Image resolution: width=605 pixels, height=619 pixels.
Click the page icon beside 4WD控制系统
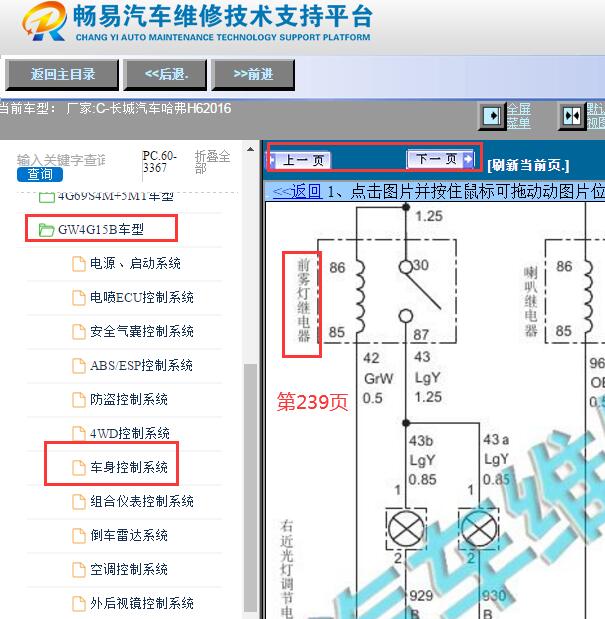(79, 433)
